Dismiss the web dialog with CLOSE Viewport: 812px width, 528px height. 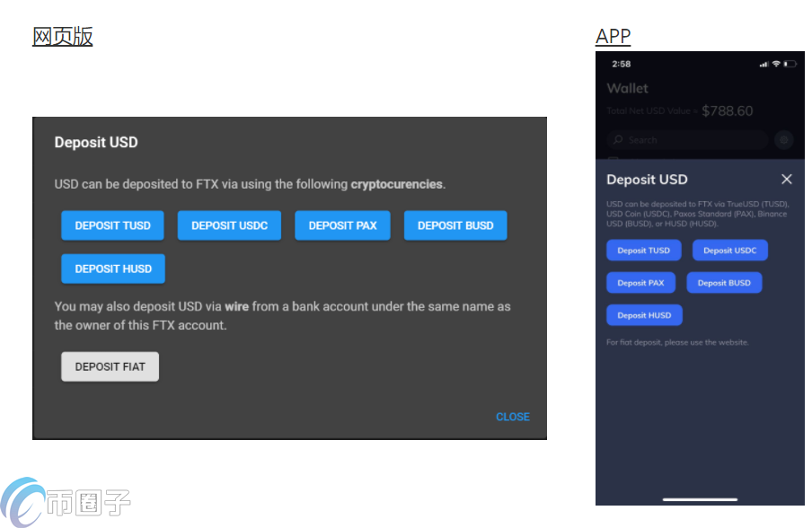point(512,417)
